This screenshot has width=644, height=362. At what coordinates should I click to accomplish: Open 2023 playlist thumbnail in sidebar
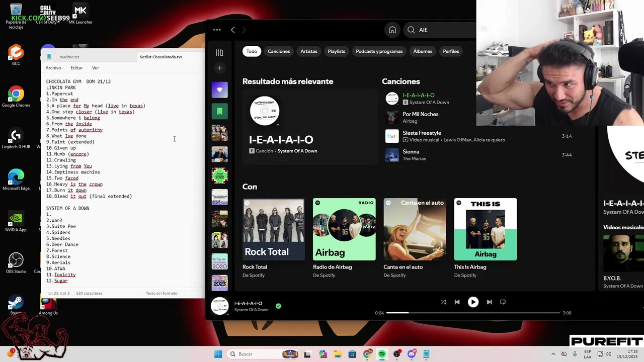pos(219,283)
